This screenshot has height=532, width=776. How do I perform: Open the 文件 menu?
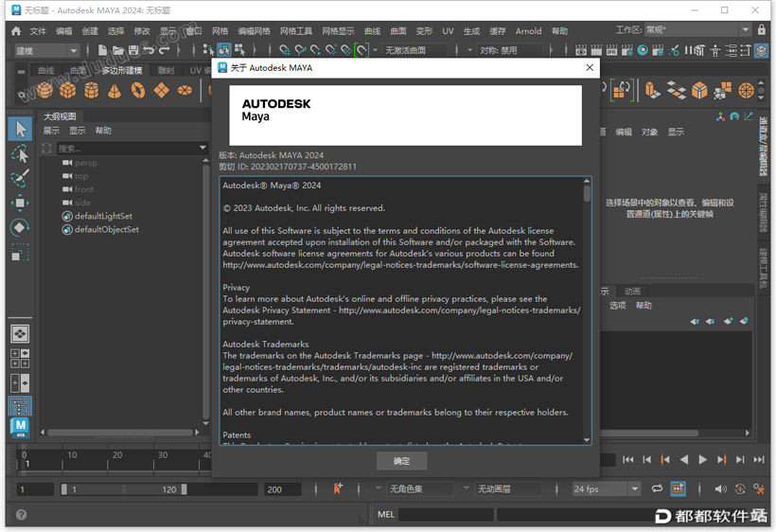click(38, 31)
